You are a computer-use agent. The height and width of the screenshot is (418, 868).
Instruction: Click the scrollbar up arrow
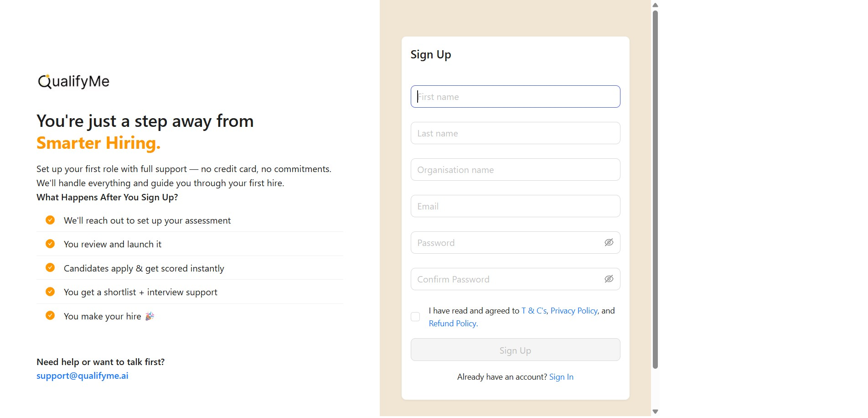[655, 5]
